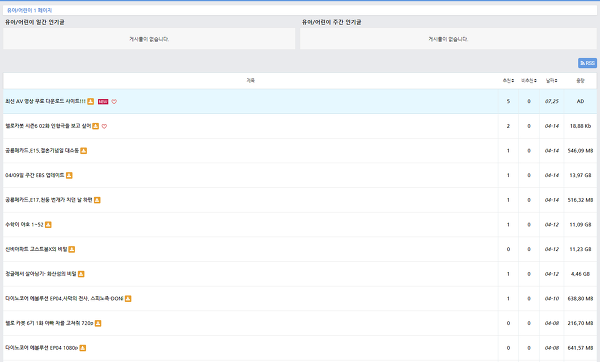Click the 638.80 MB size cell

click(580, 298)
